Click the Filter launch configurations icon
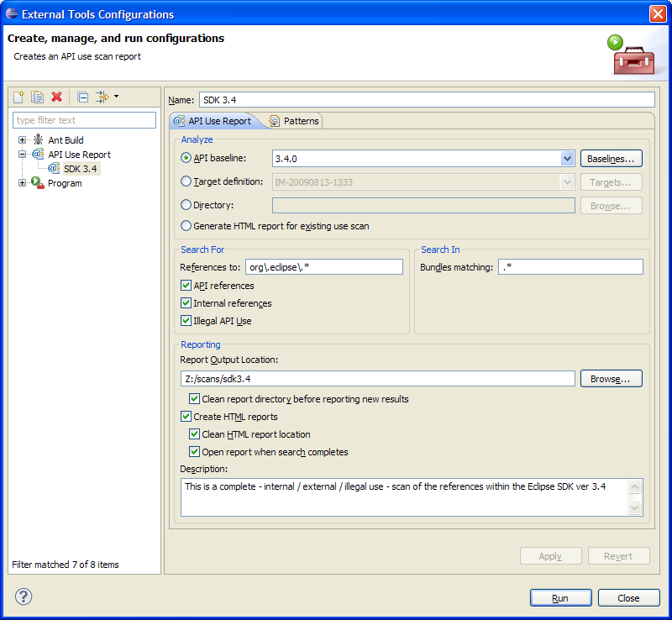The image size is (672, 620). pyautogui.click(x=102, y=97)
